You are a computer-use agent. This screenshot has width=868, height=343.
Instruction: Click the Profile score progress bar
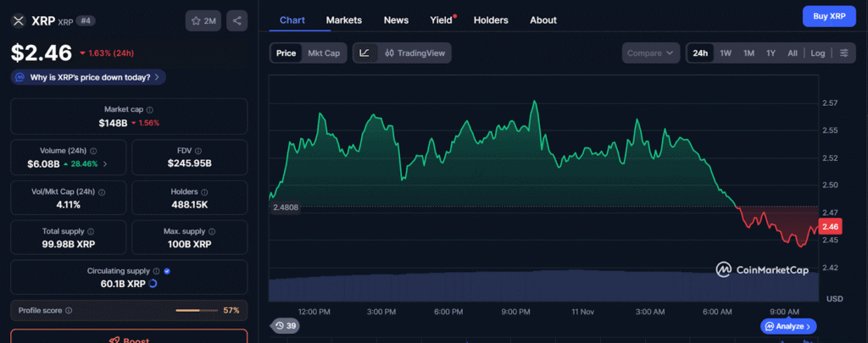pos(197,311)
